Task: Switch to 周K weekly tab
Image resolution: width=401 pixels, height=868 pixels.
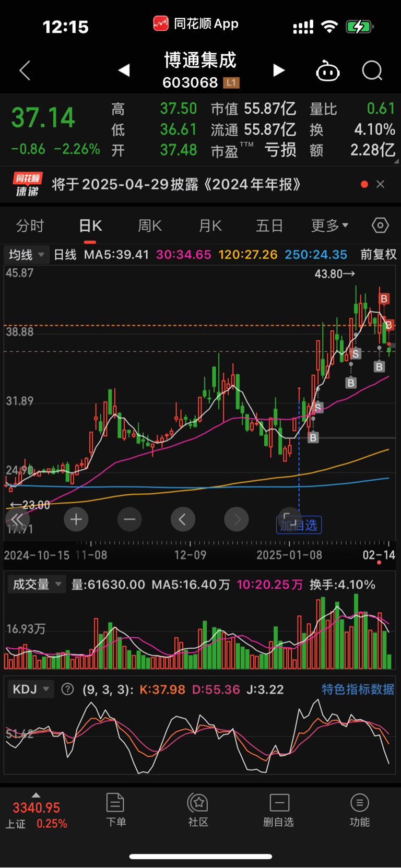Action: point(150,226)
